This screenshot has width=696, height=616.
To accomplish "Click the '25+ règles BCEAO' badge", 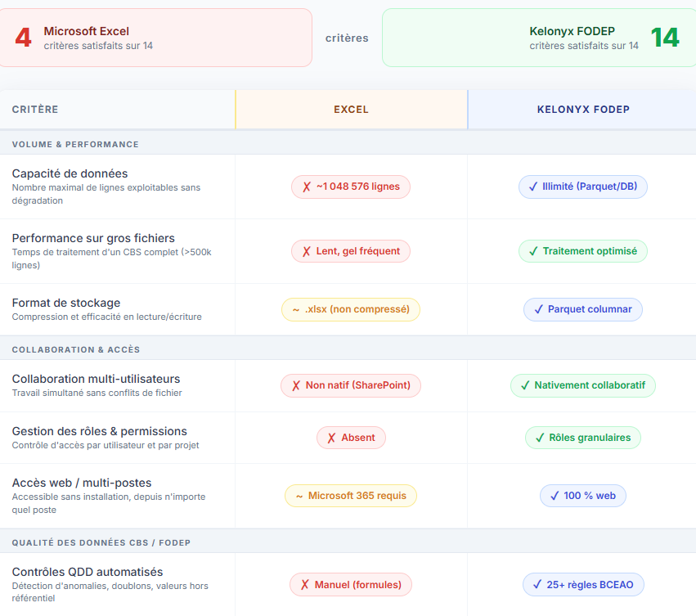I will [x=583, y=584].
